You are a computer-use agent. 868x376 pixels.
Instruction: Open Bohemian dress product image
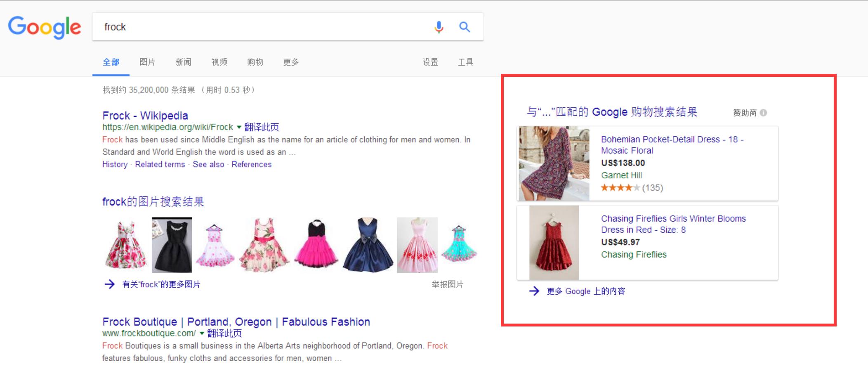click(554, 163)
